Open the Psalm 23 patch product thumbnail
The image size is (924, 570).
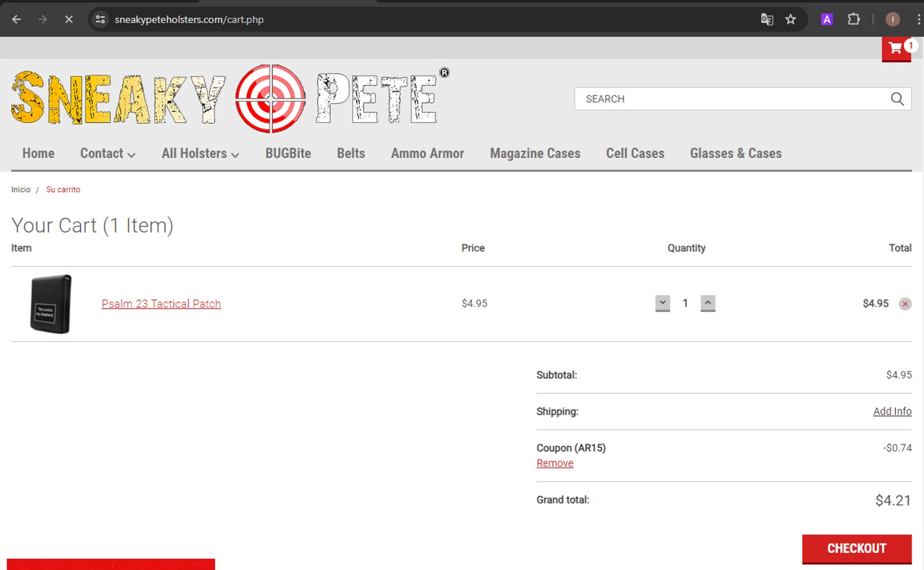(x=51, y=304)
